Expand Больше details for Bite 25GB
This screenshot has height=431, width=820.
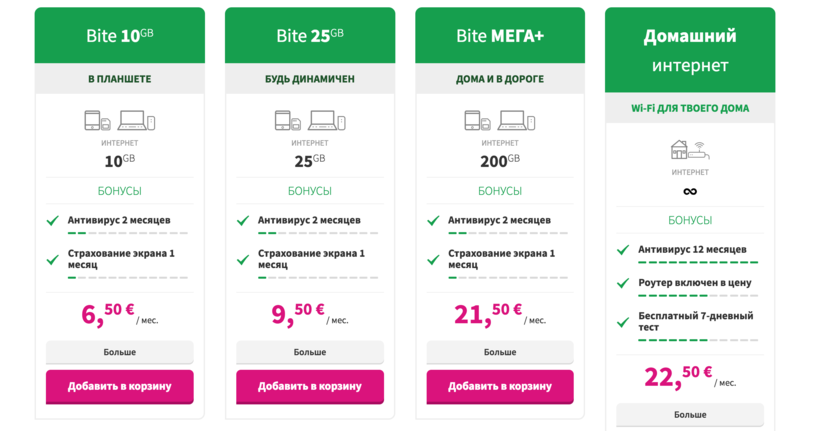click(310, 352)
